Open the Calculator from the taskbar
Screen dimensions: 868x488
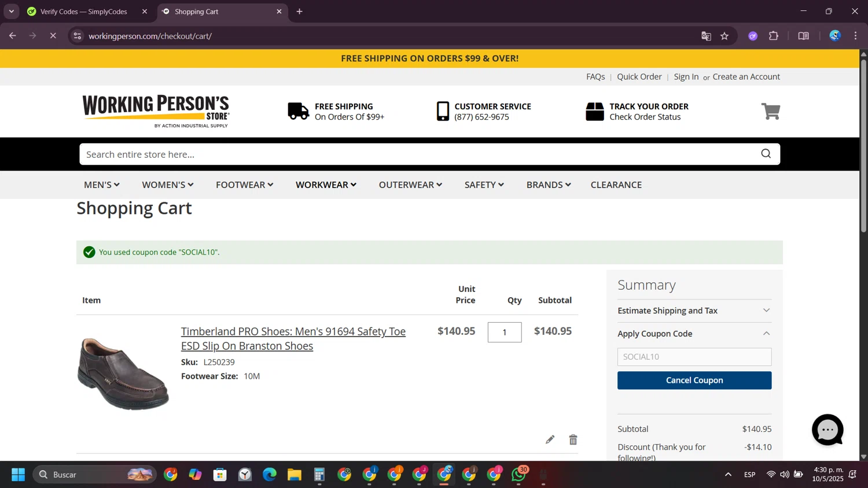tap(319, 475)
